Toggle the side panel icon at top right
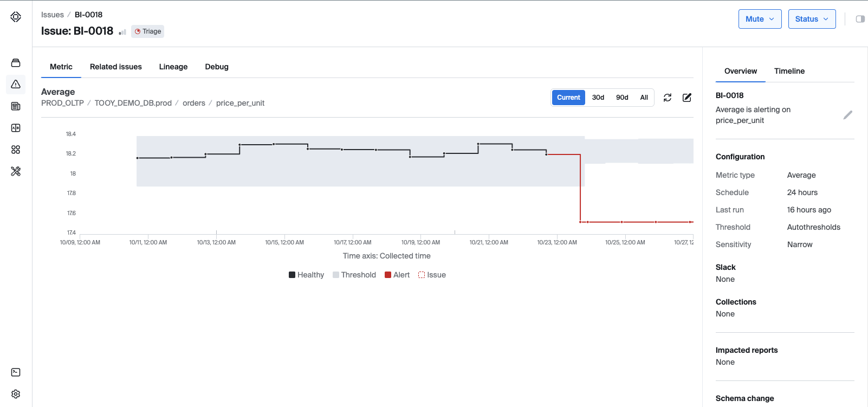The image size is (868, 407). coord(860,19)
